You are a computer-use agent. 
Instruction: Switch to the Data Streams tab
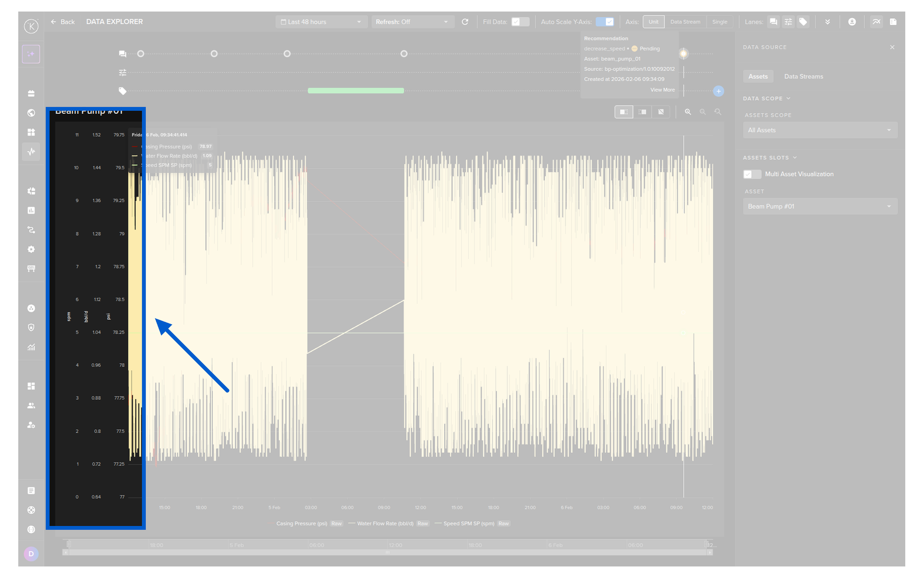click(x=803, y=77)
